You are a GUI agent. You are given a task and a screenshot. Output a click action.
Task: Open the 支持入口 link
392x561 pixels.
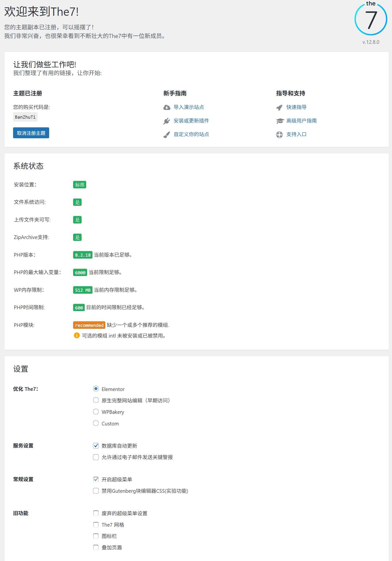(x=296, y=134)
